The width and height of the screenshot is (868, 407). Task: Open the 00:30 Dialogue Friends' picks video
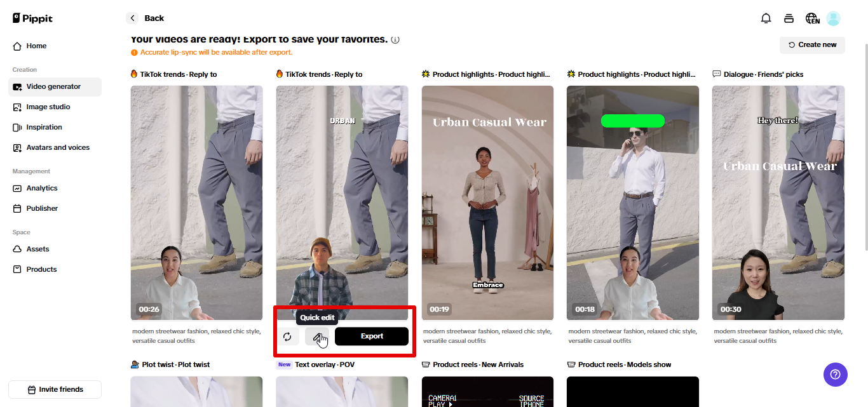pos(778,203)
